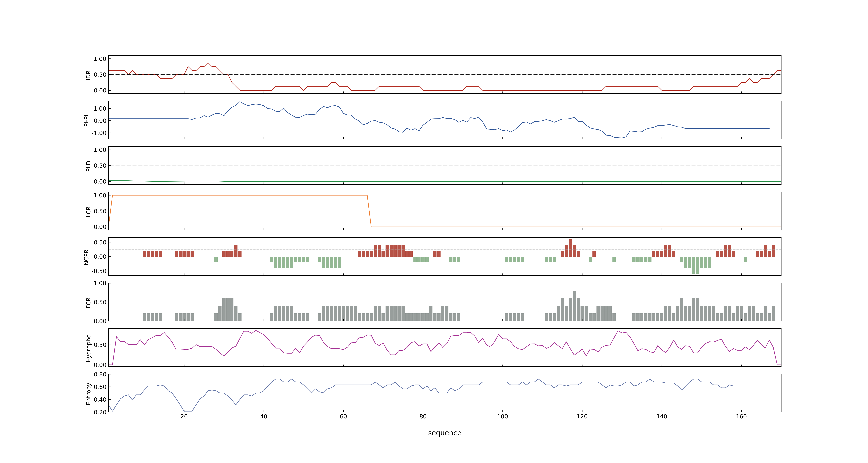Image resolution: width=868 pixels, height=463 pixels.
Task: Click the tallest red NCPR bar near 117
Action: coord(570,248)
